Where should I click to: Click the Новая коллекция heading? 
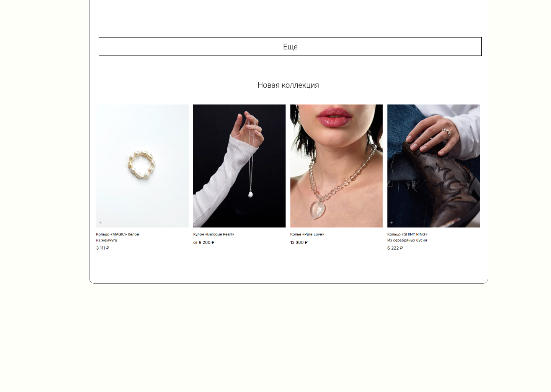tap(288, 85)
